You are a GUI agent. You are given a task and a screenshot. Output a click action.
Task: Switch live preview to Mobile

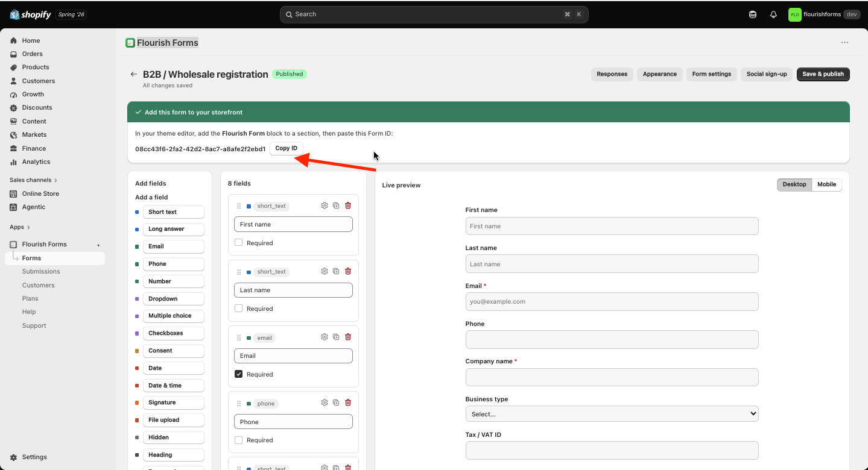coord(826,184)
